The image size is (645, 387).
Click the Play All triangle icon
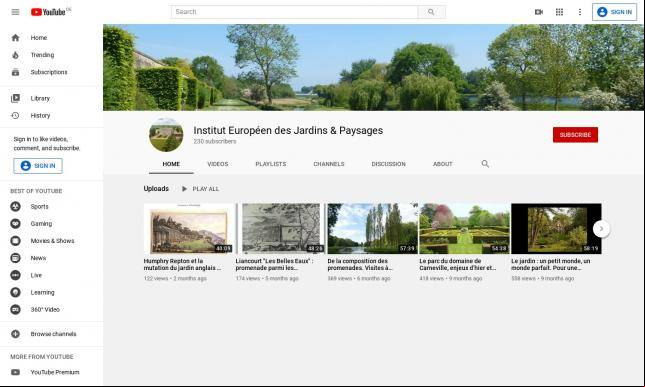(x=184, y=189)
